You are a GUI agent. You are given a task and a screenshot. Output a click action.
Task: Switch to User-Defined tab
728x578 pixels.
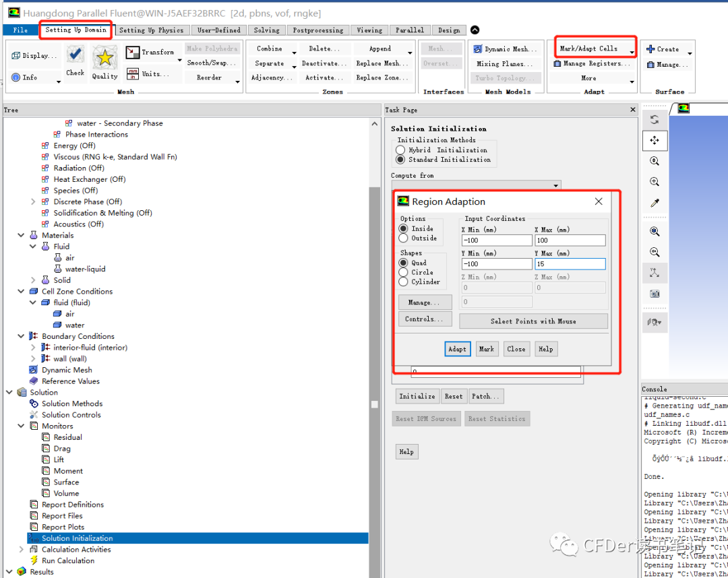[218, 30]
